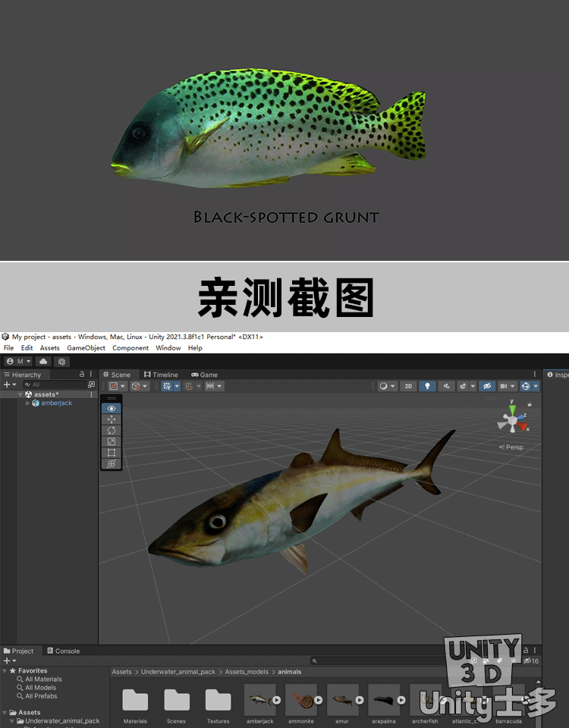Open the GameObject menu
This screenshot has width=569, height=728.
click(x=86, y=348)
